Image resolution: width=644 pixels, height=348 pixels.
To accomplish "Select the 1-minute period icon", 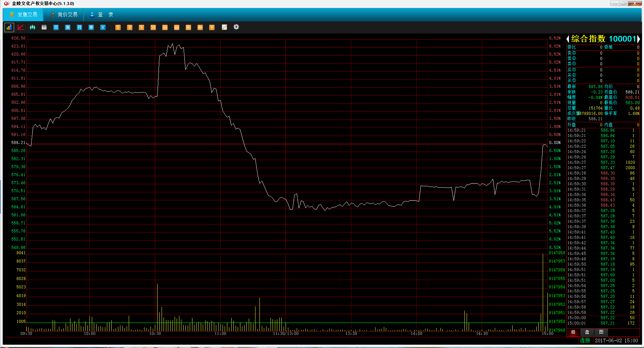I will 118,27.
